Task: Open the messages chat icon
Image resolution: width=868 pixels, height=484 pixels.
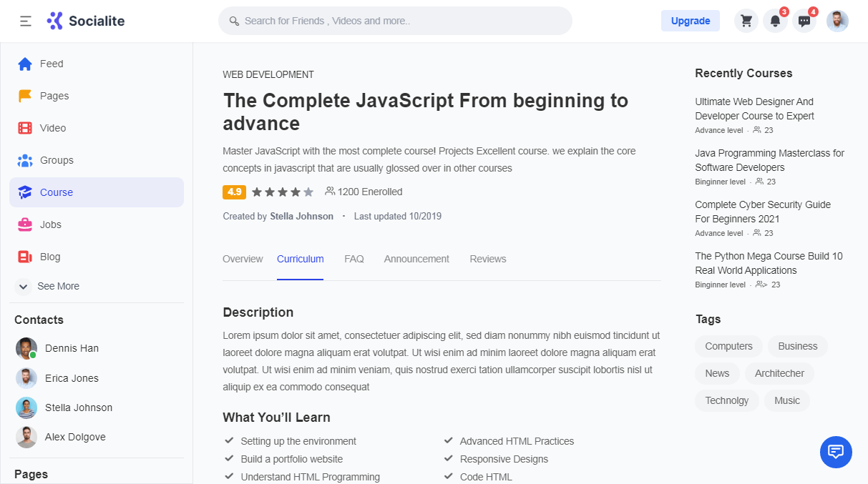Action: click(x=804, y=21)
